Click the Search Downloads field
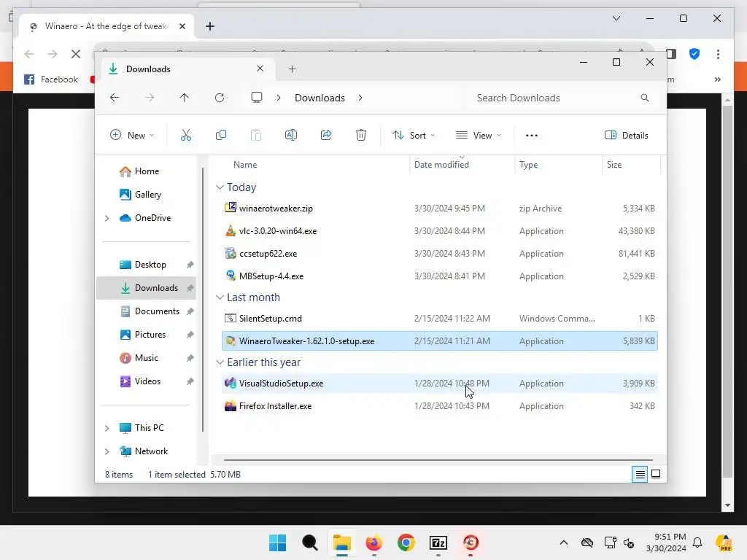Screen dimensions: 747x560 pyautogui.click(x=562, y=98)
